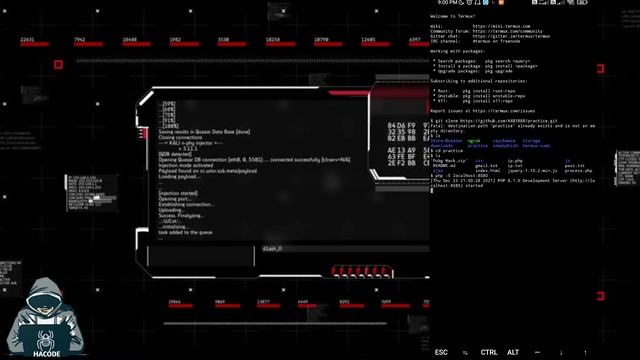Select the 'README.md' file name
The image size is (640, 360).
444,166
